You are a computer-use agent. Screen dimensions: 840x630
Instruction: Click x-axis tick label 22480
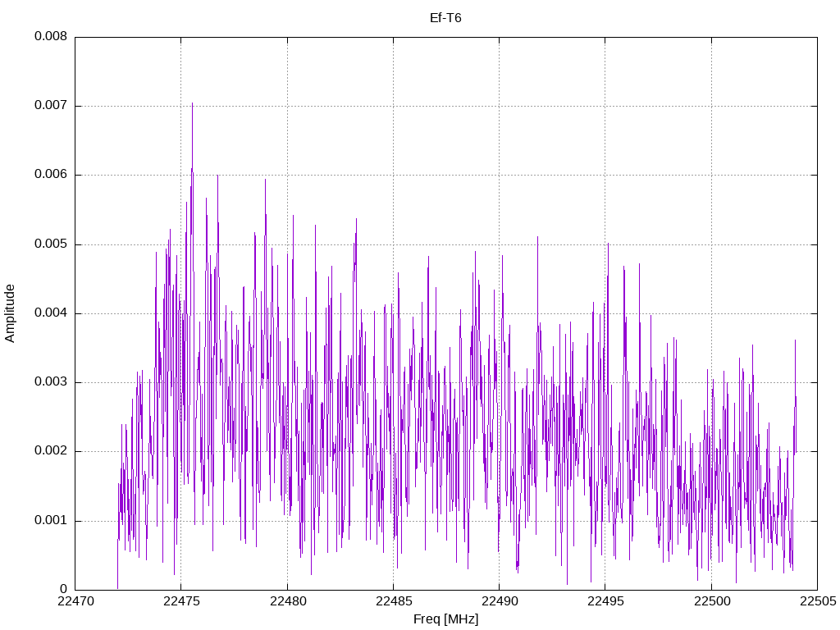(287, 601)
